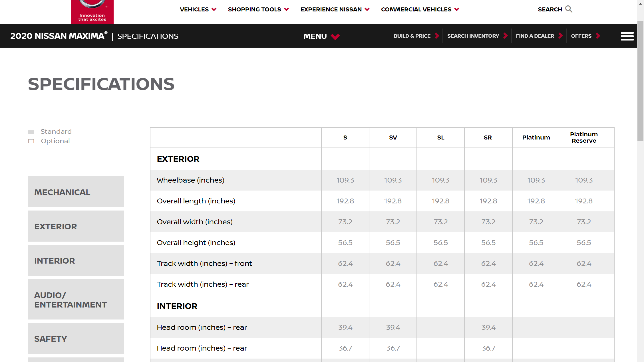This screenshot has width=644, height=362.
Task: Click the Find a Dealer arrow
Action: pyautogui.click(x=561, y=36)
